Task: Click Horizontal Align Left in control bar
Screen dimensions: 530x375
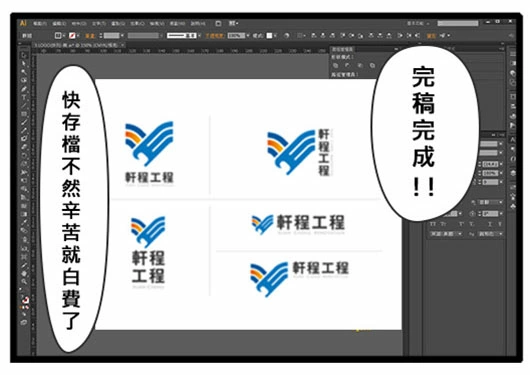Action: pyautogui.click(x=314, y=35)
